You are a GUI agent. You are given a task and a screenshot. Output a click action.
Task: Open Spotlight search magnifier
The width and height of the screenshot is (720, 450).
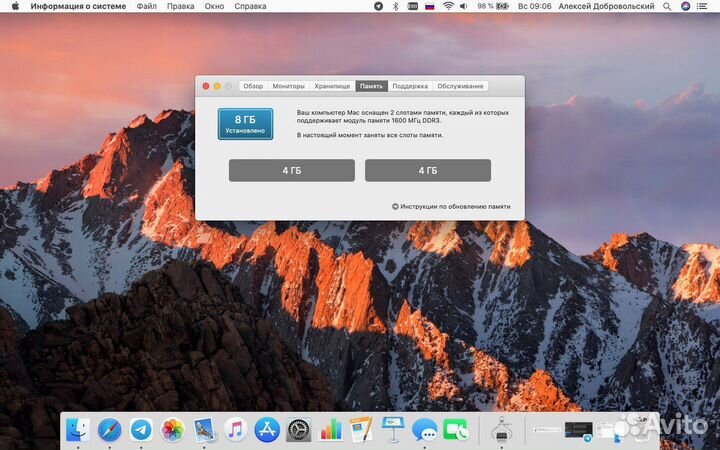(x=667, y=6)
